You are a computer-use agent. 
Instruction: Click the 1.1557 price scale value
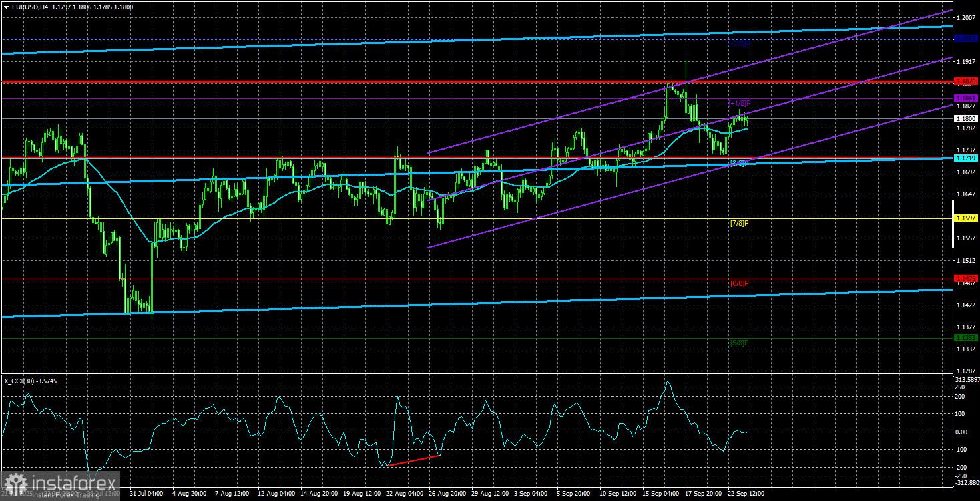click(966, 238)
